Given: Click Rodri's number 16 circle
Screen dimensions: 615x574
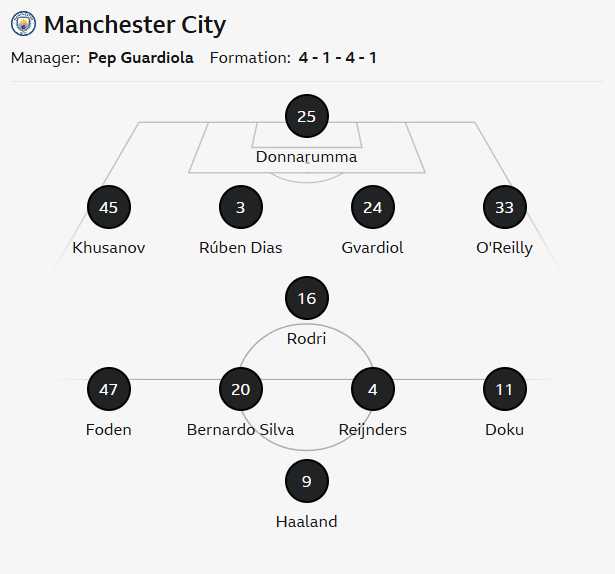Looking at the screenshot, I should (x=306, y=298).
